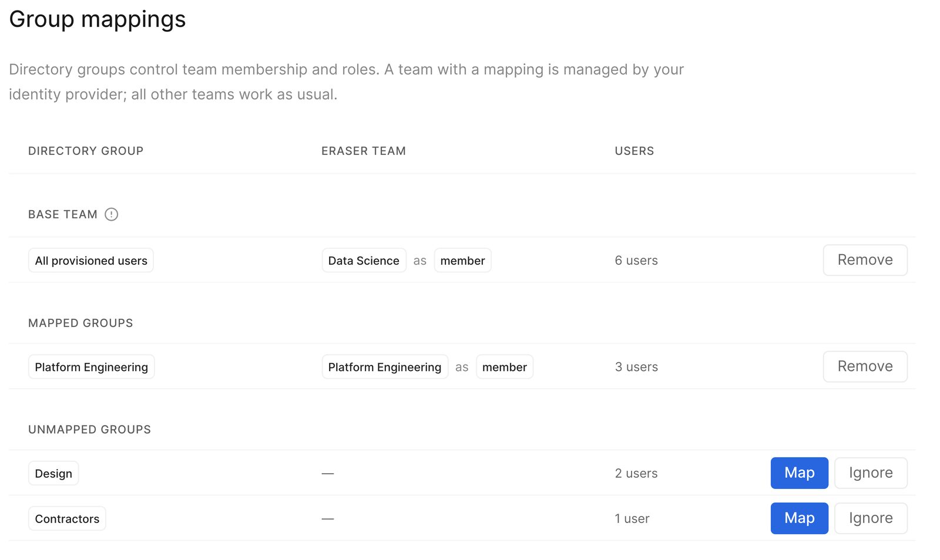Select the All provisioned users chip

(91, 261)
